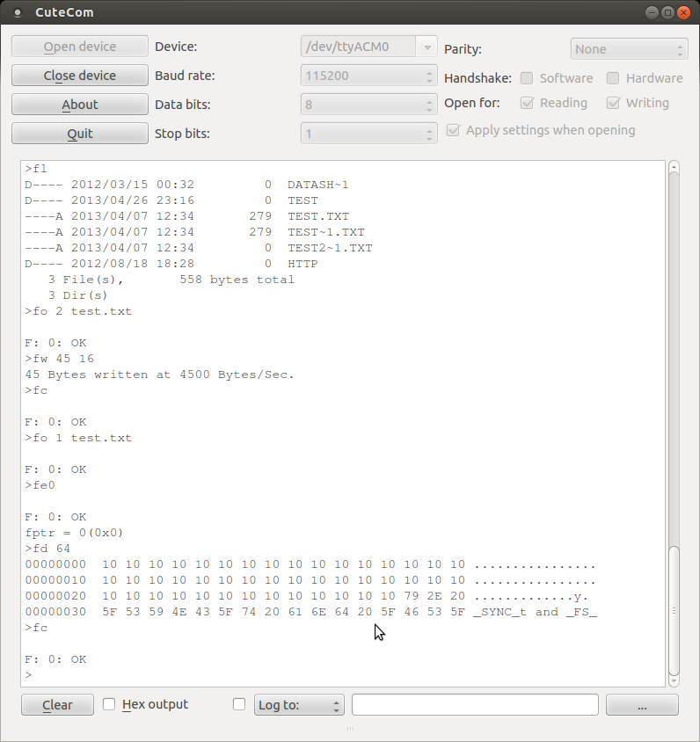Open the About dialog
The height and width of the screenshot is (742, 700).
click(x=80, y=105)
